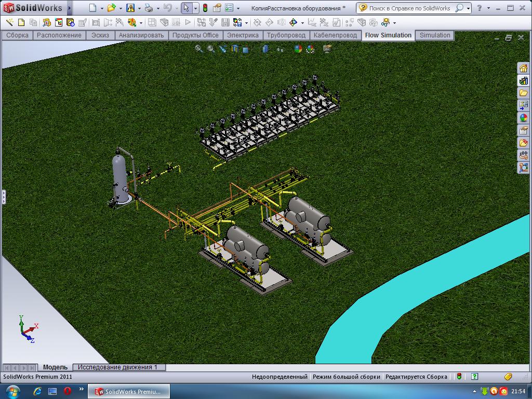The height and width of the screenshot is (399, 532).
Task: Click the New document icon
Action: pyautogui.click(x=92, y=8)
